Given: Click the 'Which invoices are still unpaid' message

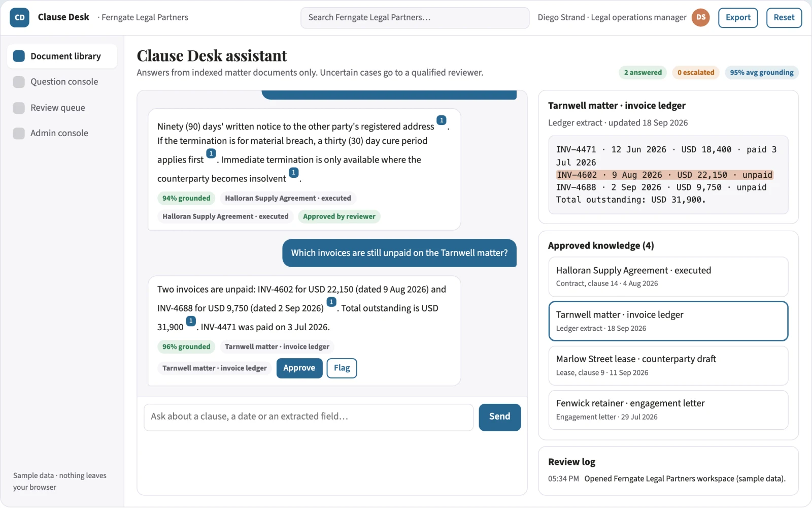Looking at the screenshot, I should pos(399,253).
